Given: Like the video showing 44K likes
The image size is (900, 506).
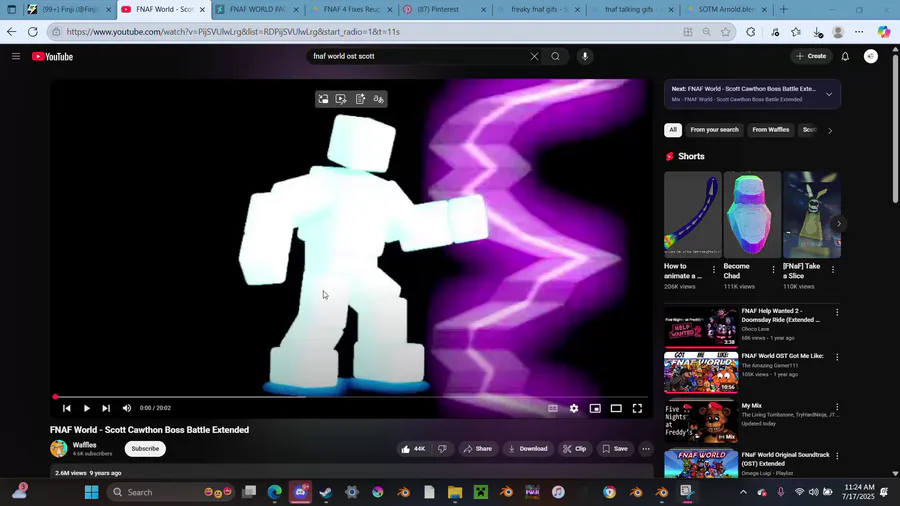Looking at the screenshot, I should tap(413, 449).
